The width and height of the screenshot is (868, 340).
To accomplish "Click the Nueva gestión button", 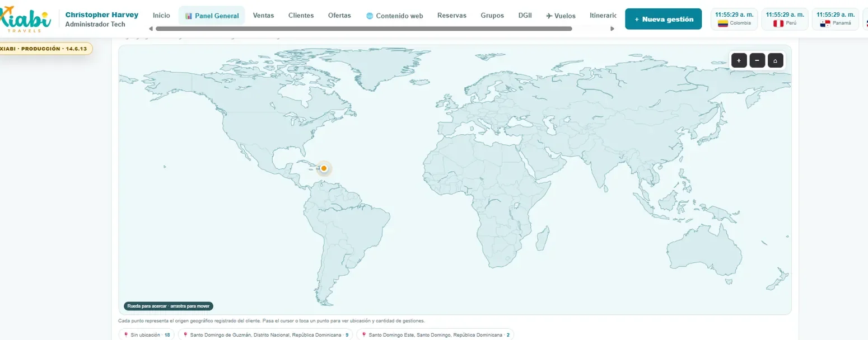I will coord(664,19).
